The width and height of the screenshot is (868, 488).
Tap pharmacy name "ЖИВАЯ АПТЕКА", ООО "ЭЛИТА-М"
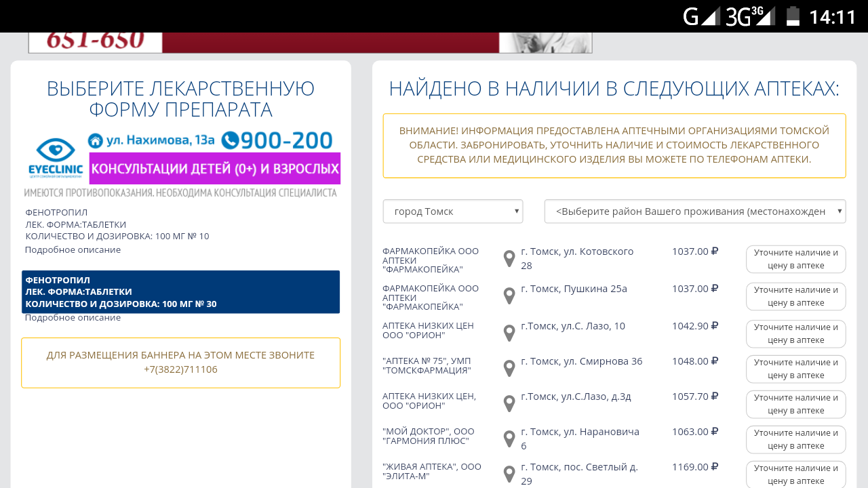point(432,471)
